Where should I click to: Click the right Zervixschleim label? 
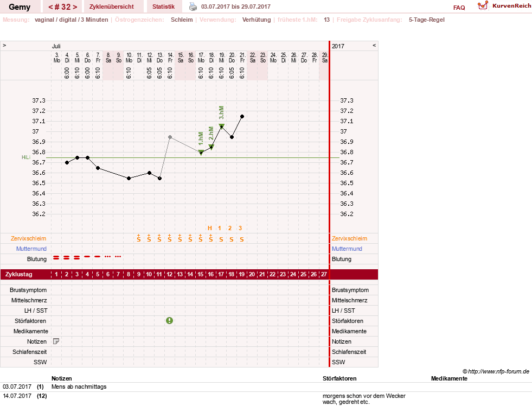coord(349,238)
